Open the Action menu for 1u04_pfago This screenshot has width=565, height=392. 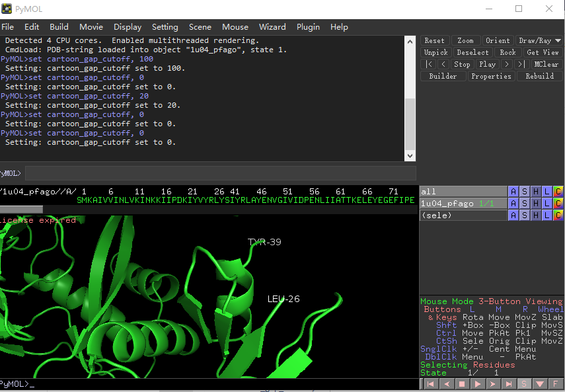513,203
